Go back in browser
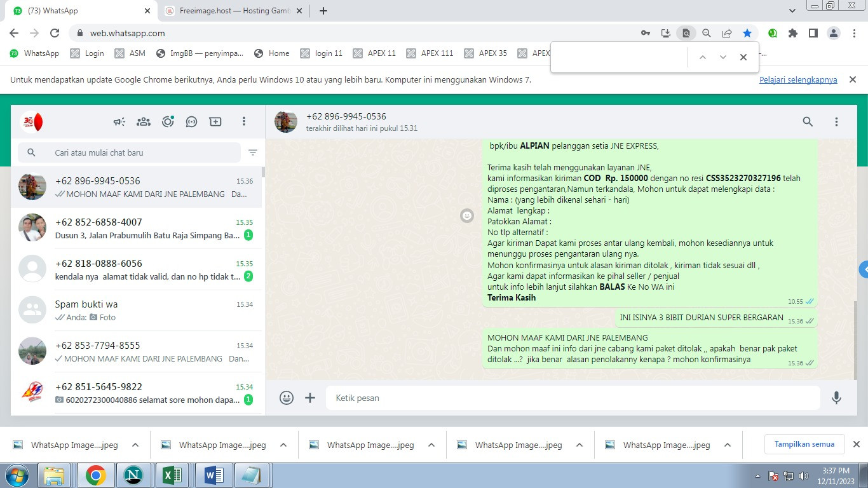The height and width of the screenshot is (488, 868). tap(14, 33)
